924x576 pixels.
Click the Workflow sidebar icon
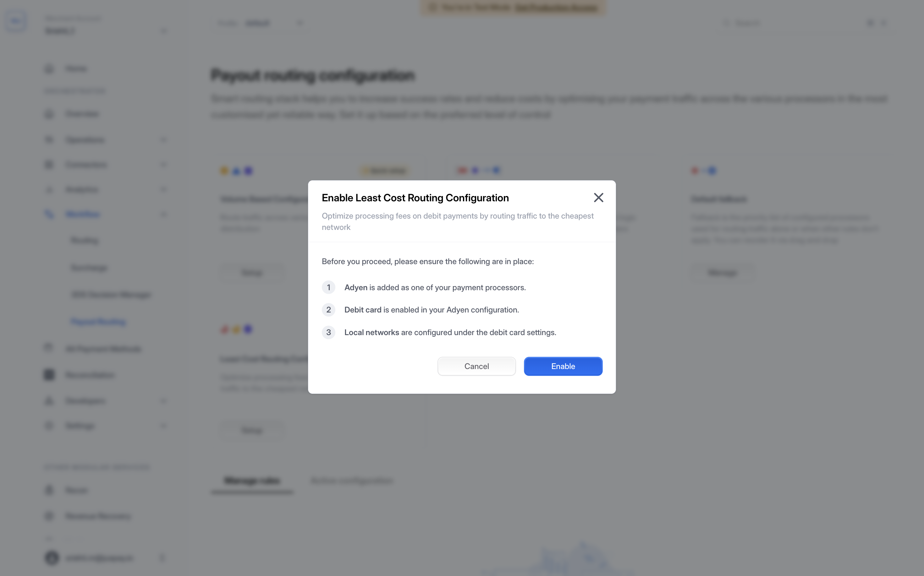(x=49, y=214)
